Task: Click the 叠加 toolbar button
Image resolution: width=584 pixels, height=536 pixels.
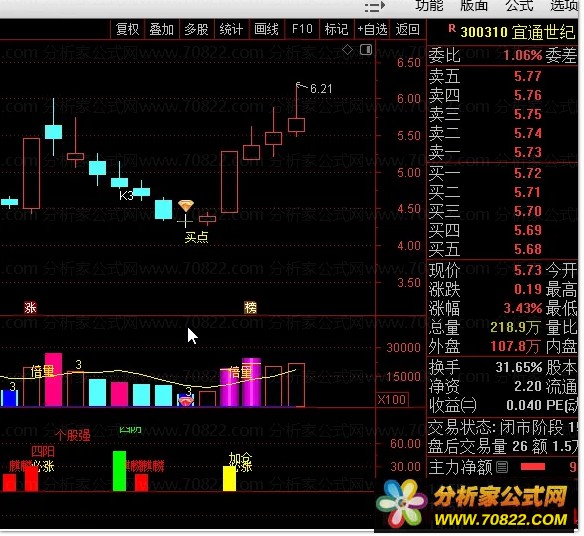Action: pos(162,29)
